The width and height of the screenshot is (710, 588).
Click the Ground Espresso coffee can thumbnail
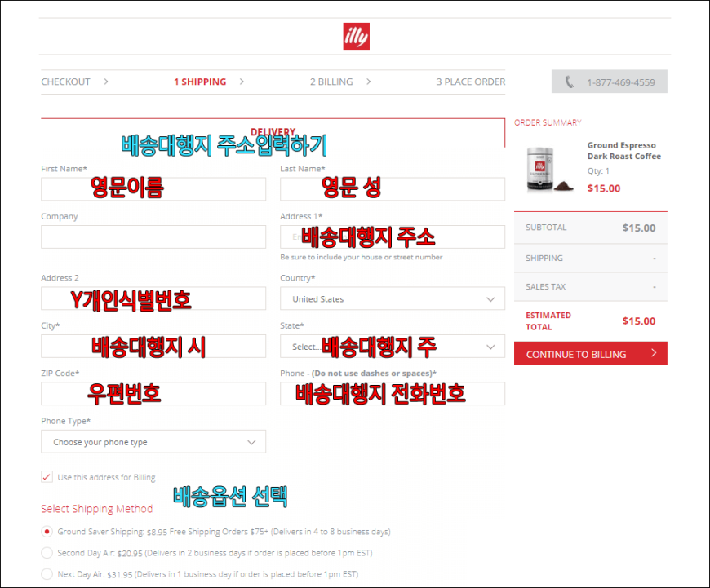[x=549, y=170]
